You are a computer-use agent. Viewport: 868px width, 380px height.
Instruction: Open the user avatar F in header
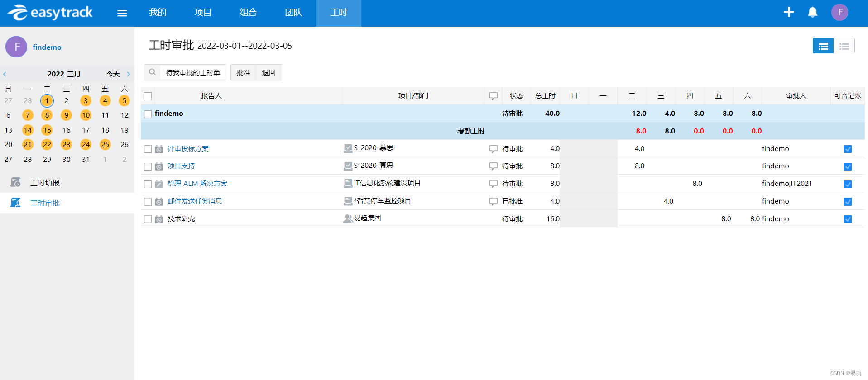click(839, 12)
